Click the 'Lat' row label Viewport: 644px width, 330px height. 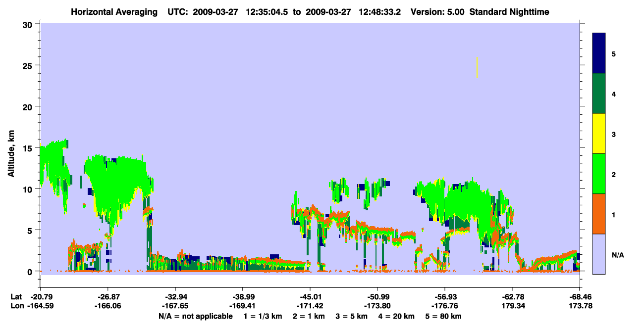click(x=16, y=297)
